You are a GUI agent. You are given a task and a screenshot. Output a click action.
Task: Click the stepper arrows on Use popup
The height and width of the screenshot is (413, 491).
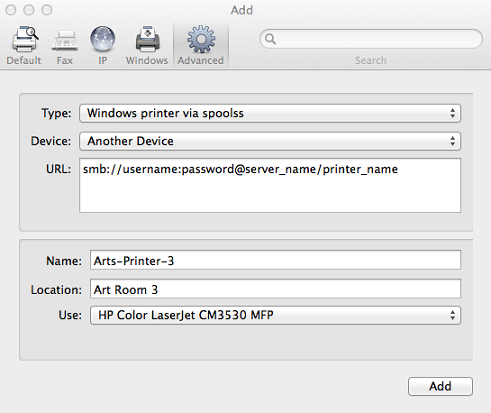(x=452, y=315)
